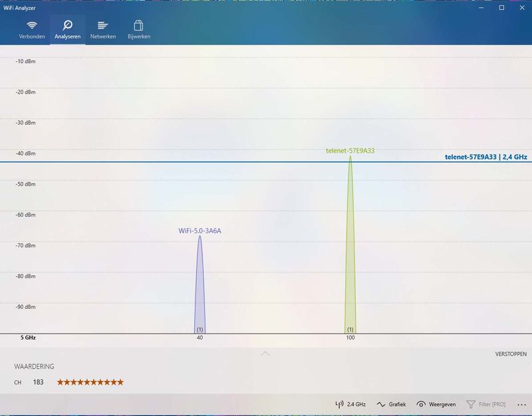Click the blue telenet-57E9A33 | 2,4 GHz line label
The width and height of the screenshot is (532, 416).
[x=485, y=157]
